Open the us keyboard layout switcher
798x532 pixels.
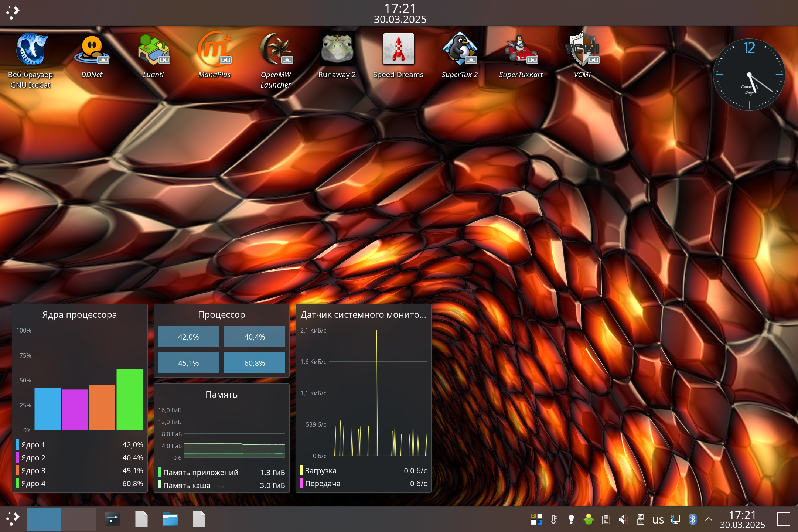(658, 519)
